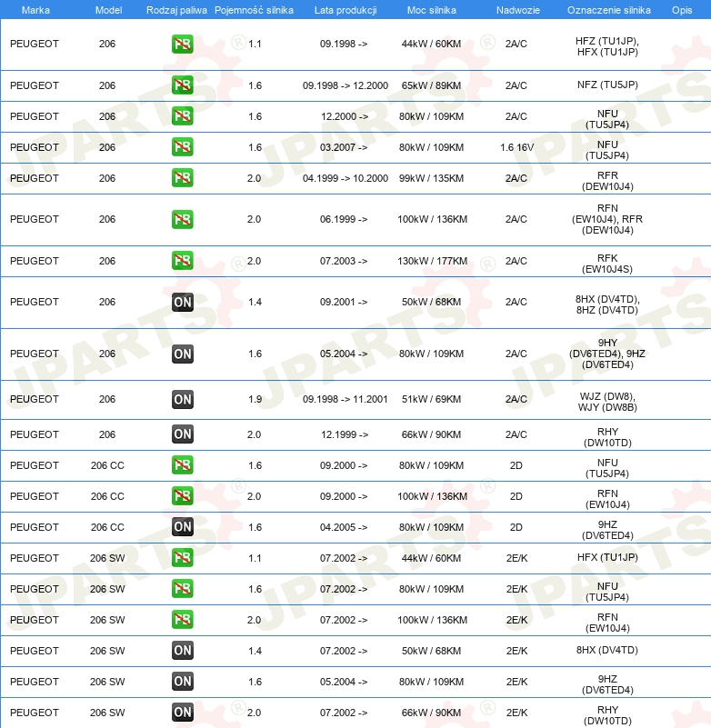Click the Nadwozie column header
The width and height of the screenshot is (711, 728).
click(518, 10)
